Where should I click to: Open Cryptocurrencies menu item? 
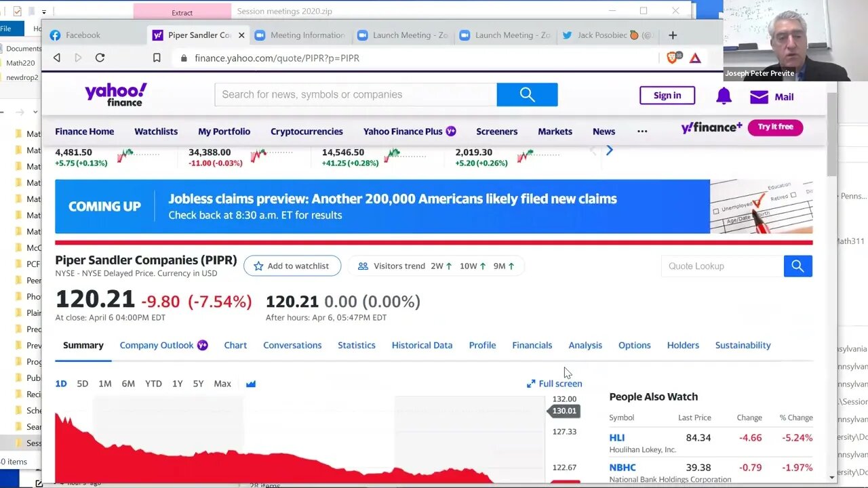307,131
